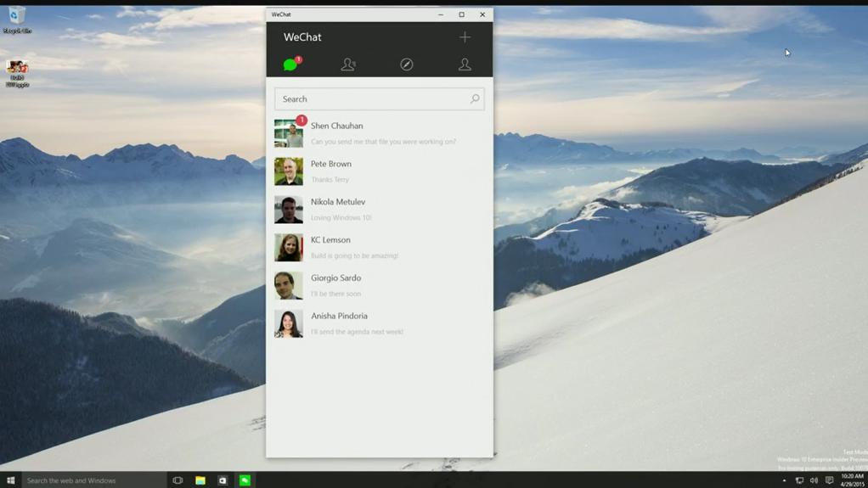Open Pete Brown's chat

(382, 171)
